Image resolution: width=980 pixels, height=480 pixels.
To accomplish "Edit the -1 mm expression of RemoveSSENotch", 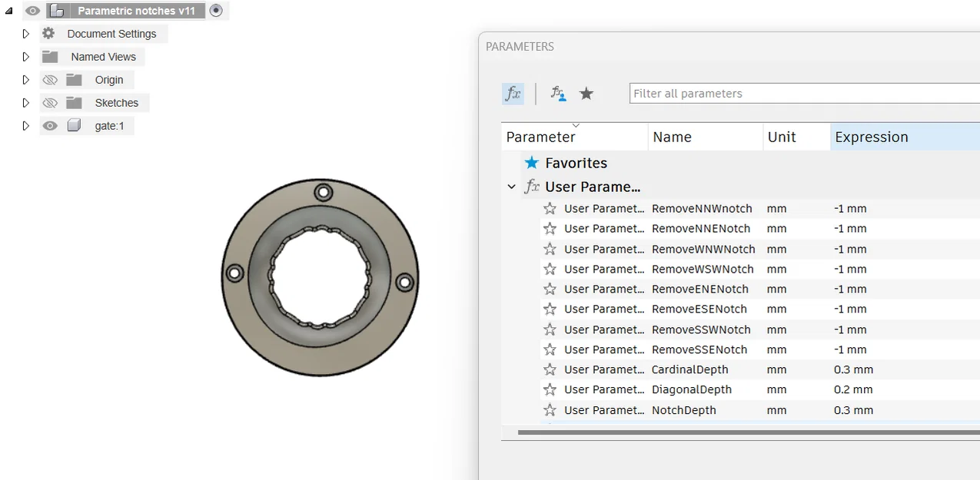I will [850, 349].
